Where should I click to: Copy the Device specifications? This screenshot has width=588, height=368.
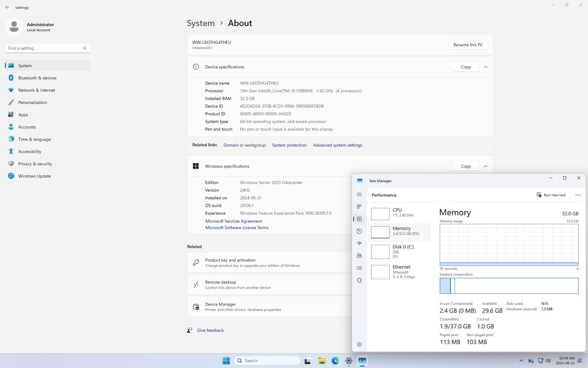[466, 67]
